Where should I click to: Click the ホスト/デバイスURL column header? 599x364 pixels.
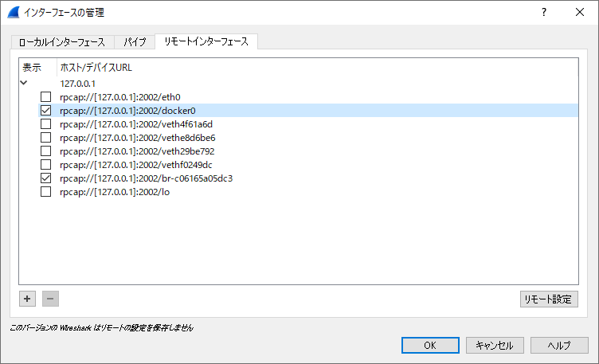coord(317,68)
